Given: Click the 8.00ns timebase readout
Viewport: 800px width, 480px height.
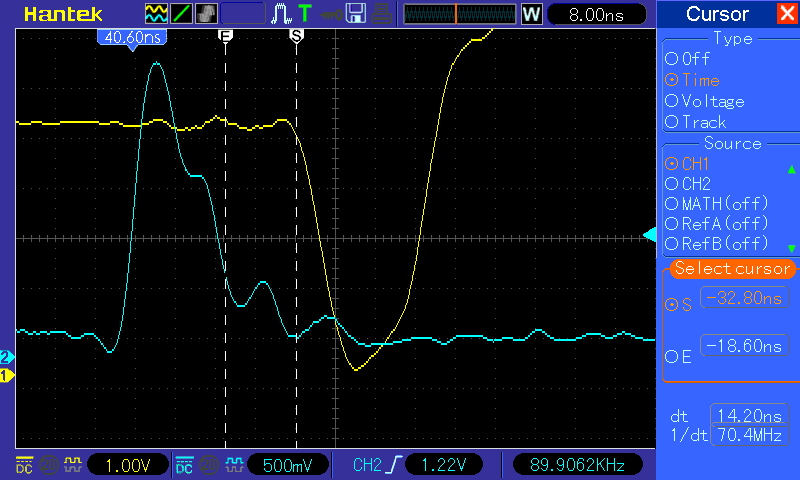Looking at the screenshot, I should click(x=596, y=14).
